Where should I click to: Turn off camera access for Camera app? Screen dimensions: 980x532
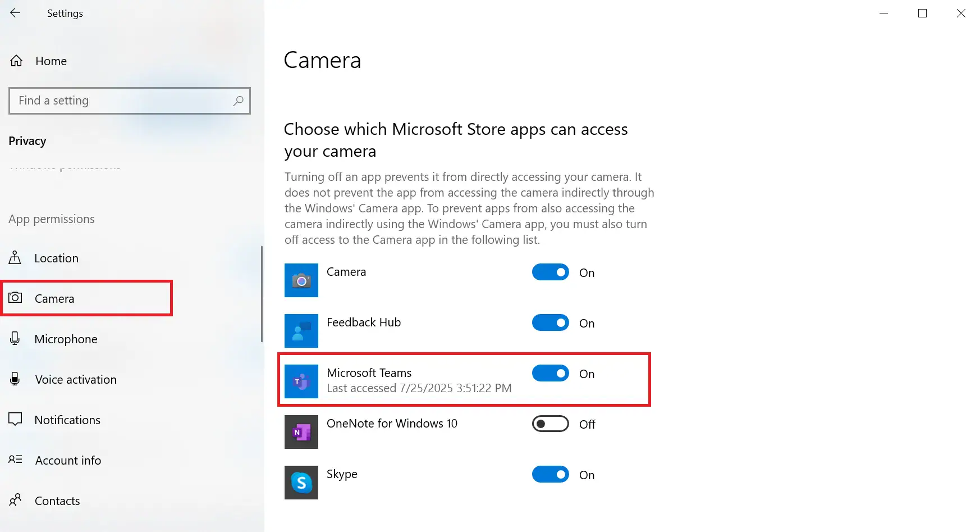[x=551, y=272]
